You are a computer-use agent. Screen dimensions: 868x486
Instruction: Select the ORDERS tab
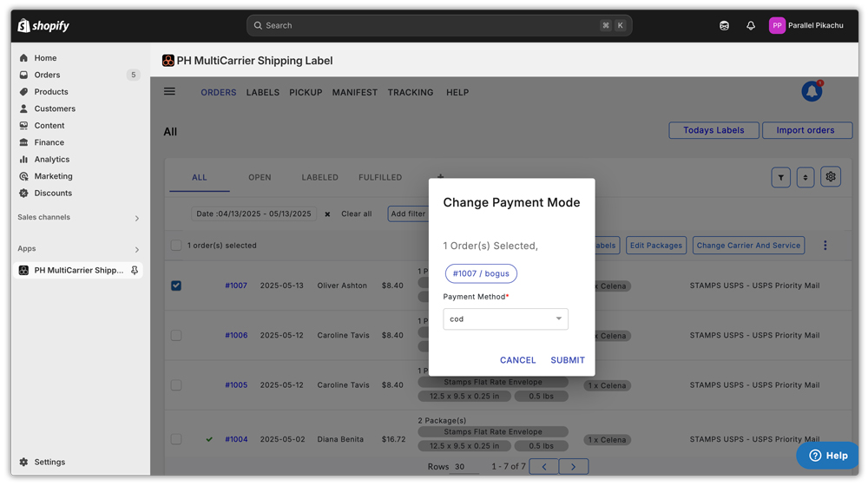pos(219,93)
